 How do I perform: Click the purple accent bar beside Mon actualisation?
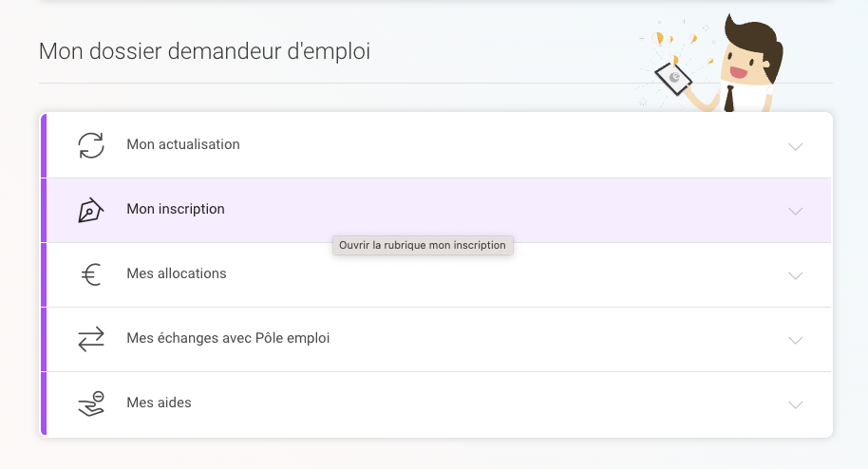pyautogui.click(x=44, y=145)
